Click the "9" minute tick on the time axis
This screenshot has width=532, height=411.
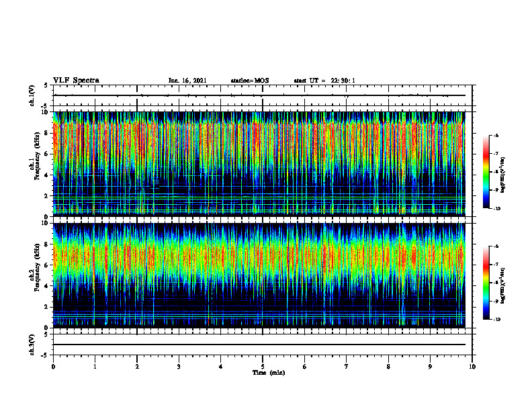430,367
